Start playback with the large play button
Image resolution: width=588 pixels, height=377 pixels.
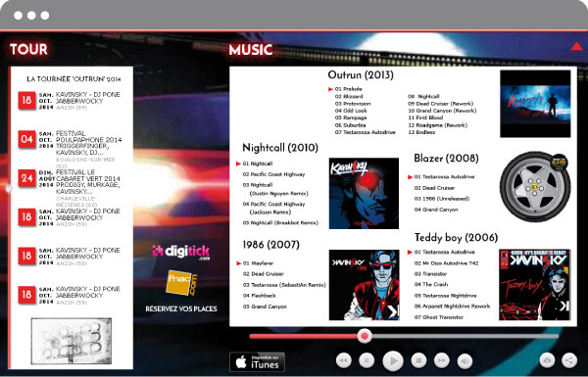click(393, 361)
